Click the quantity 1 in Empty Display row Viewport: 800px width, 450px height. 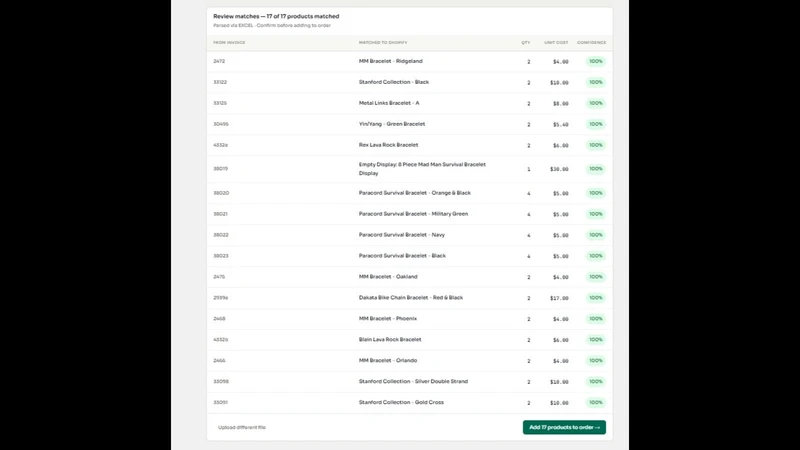click(x=529, y=169)
